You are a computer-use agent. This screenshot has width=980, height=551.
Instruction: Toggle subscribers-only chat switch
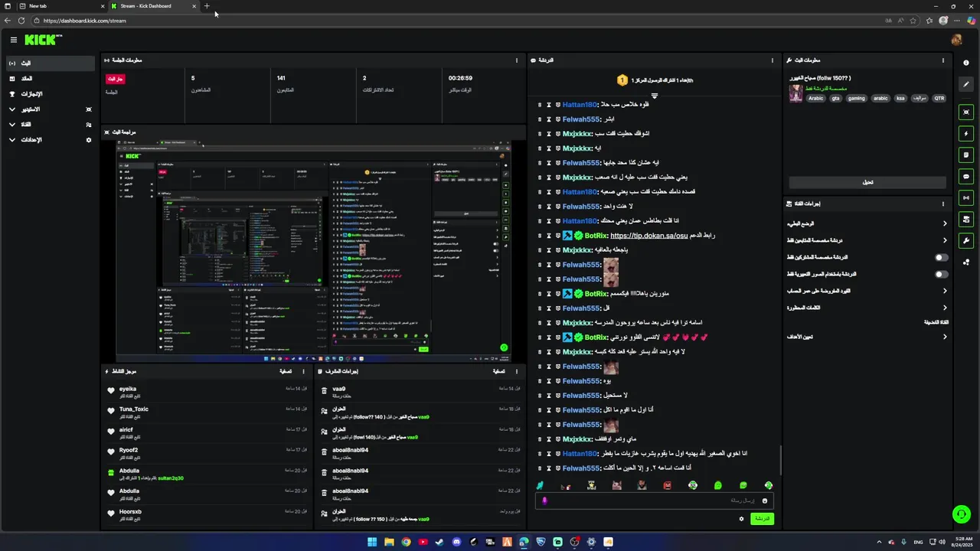[x=941, y=257]
